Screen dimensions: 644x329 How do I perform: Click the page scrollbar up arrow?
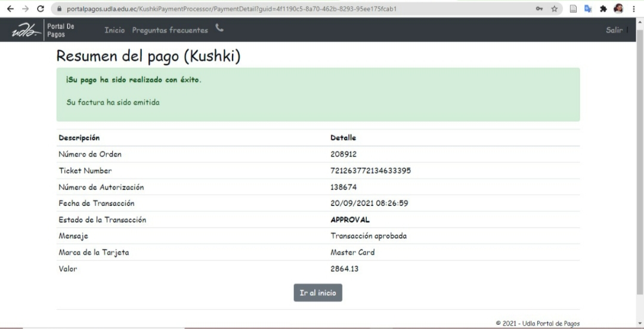coord(640,22)
